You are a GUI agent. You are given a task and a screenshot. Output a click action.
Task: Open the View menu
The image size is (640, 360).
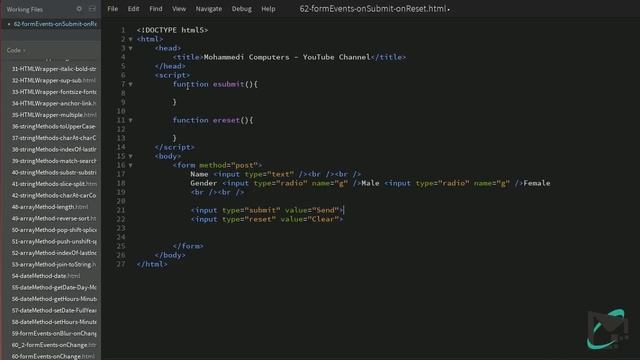pyautogui.click(x=179, y=9)
